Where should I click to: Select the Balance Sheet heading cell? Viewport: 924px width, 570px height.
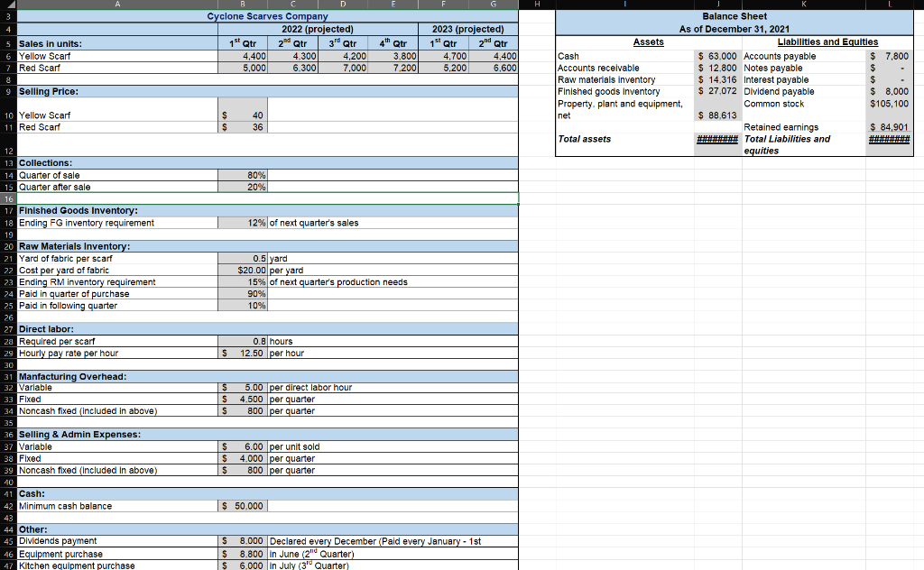[733, 15]
